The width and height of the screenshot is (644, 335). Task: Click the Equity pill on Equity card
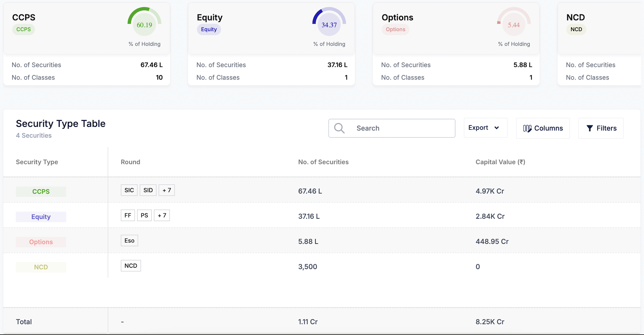coord(209,29)
